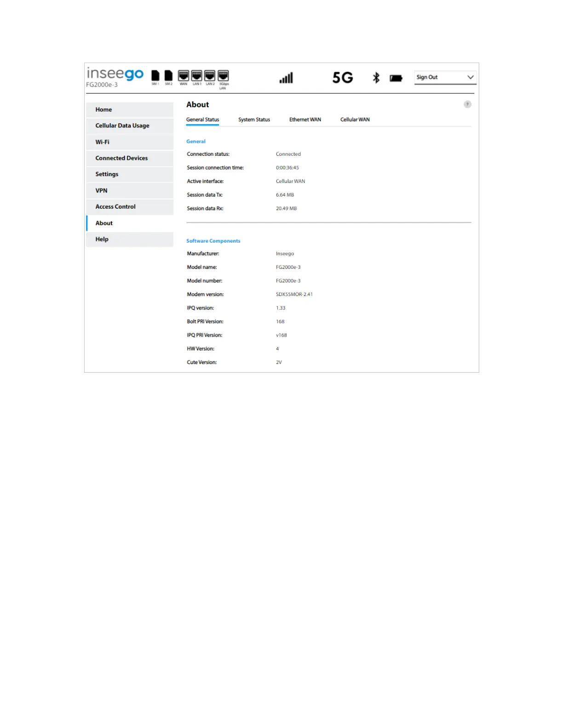Screen dimensions: 563x728
Task: Click the Inseego manufacturer value
Action: pos(285,254)
